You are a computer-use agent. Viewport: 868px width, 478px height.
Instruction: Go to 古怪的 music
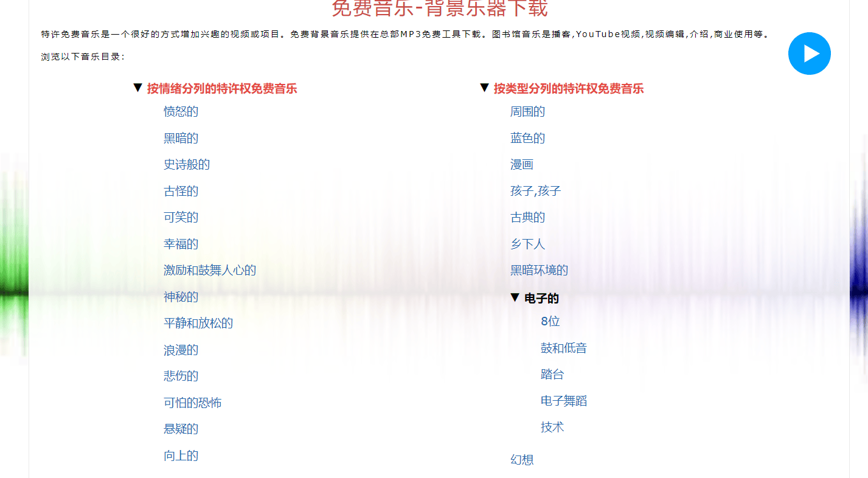click(x=181, y=192)
